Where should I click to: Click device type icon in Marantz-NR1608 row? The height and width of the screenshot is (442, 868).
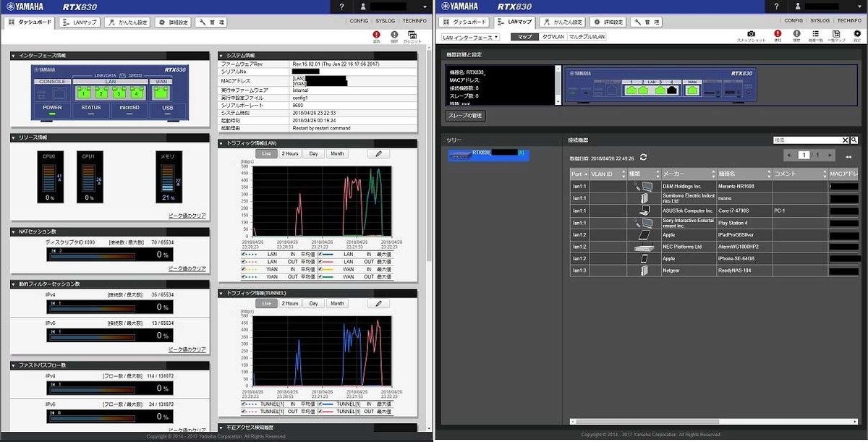(643, 186)
